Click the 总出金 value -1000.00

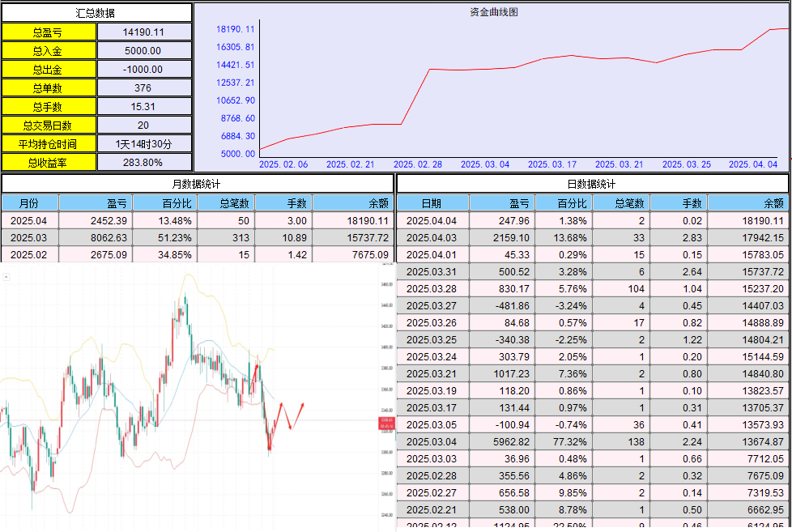coord(144,70)
